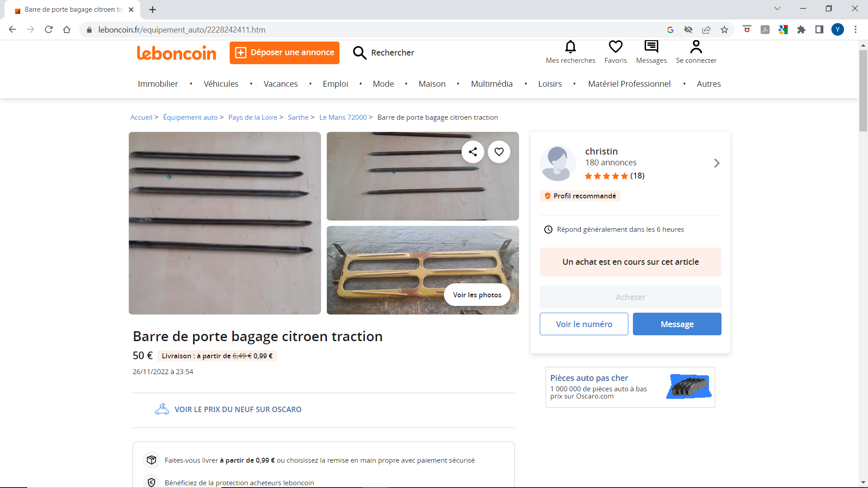Viewport: 868px width, 488px height.
Task: Toggle the browser side panel icon
Action: click(x=819, y=30)
